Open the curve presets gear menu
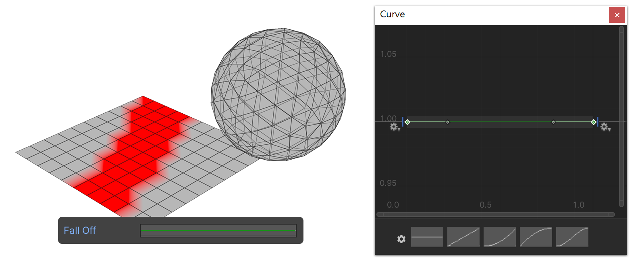644x258 pixels. pyautogui.click(x=401, y=239)
